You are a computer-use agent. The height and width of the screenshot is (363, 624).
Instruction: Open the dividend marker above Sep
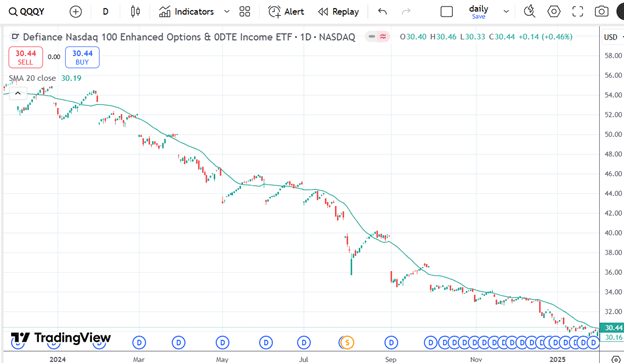pos(391,342)
